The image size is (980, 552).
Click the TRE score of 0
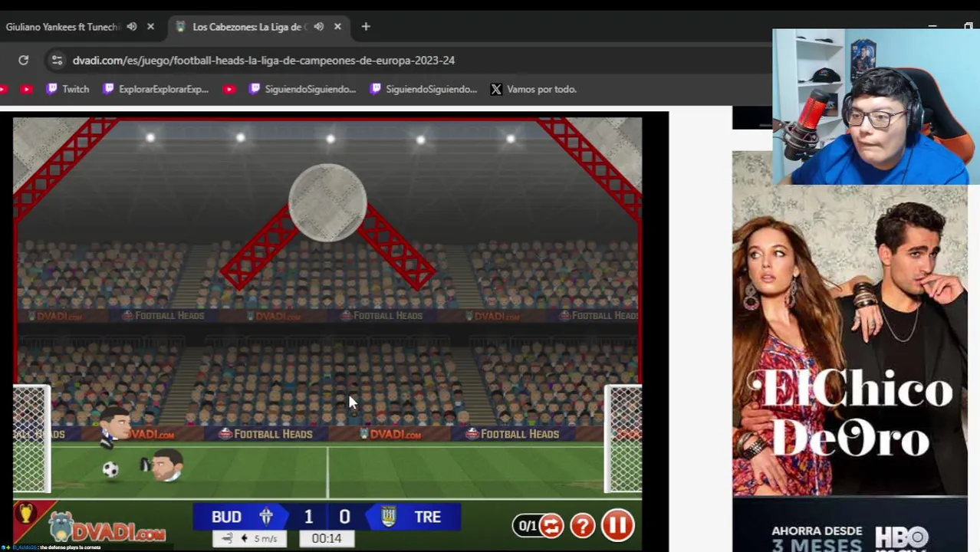pyautogui.click(x=344, y=517)
